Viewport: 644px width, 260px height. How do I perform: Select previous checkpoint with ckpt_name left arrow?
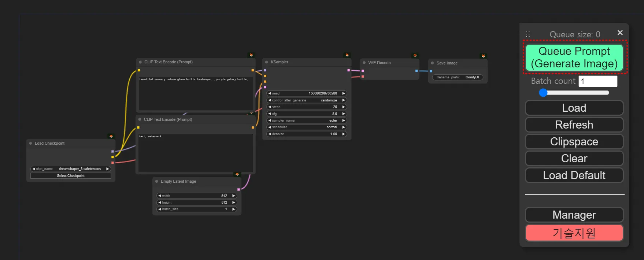34,169
